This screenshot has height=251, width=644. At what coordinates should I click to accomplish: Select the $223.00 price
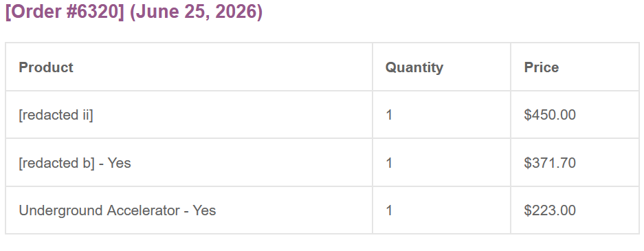[550, 210]
